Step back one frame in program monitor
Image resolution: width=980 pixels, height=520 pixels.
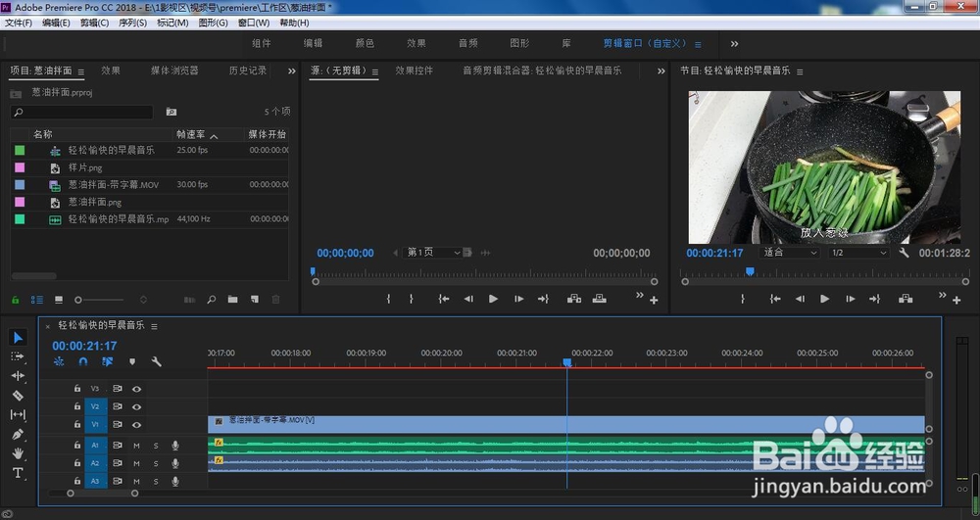point(800,299)
